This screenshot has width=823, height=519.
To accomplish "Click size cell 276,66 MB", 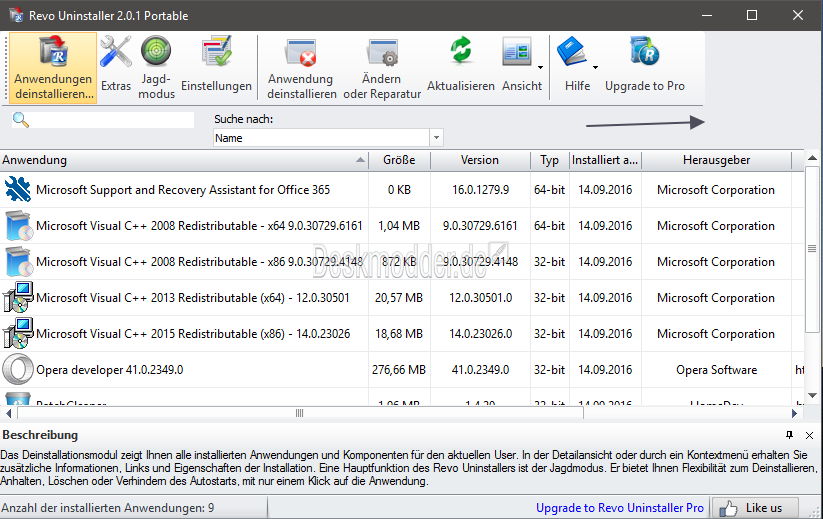I will [399, 370].
